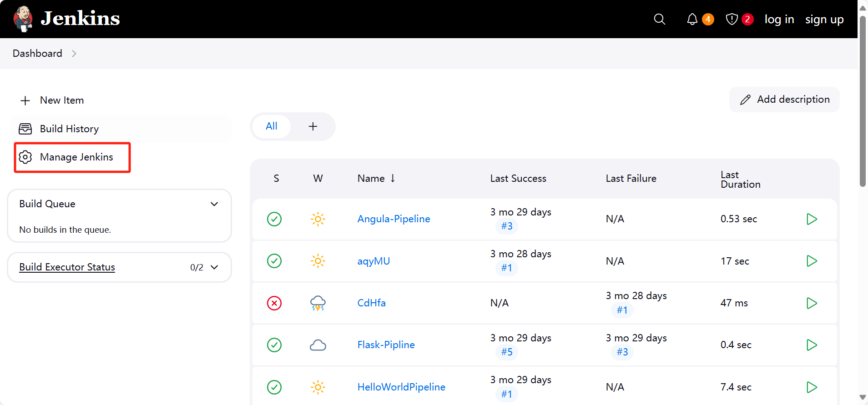Open Build History from sidebar

pyautogui.click(x=69, y=129)
